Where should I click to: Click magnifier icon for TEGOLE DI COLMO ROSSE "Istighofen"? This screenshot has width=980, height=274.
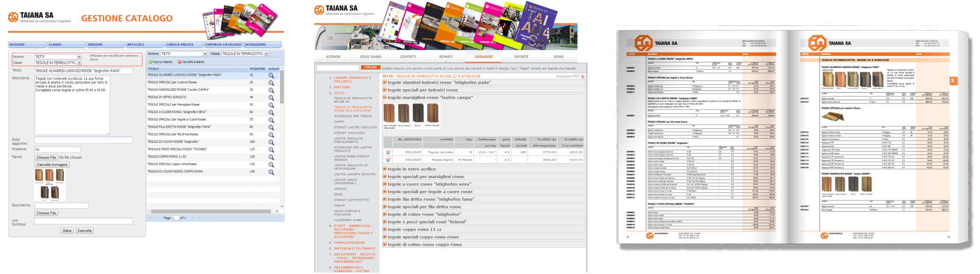(271, 142)
